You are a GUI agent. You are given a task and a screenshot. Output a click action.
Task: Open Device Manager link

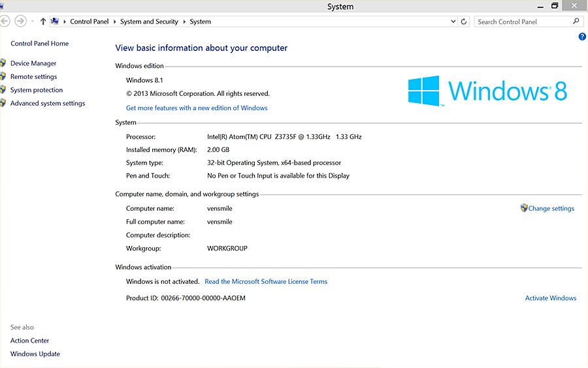(33, 63)
